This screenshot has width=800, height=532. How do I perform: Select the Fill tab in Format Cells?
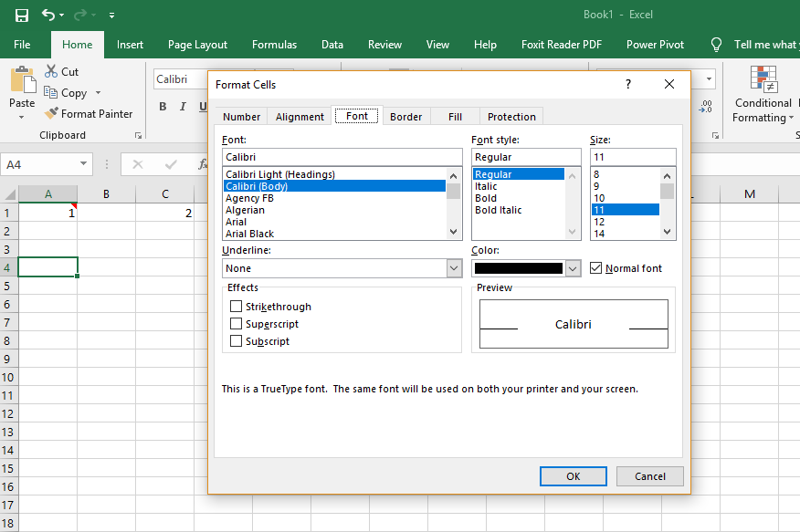[x=455, y=117]
